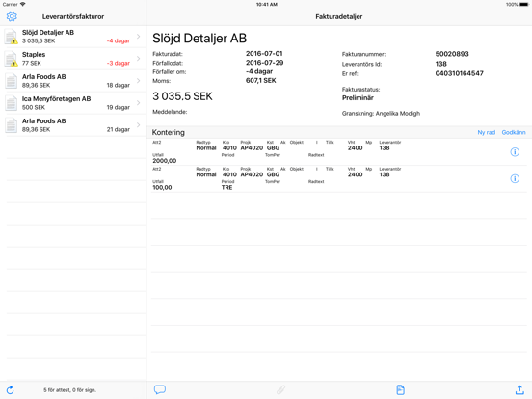Viewport: 532px width, 399px height.
Task: Open chevron for Ica Menyföretagen AB
Action: [x=139, y=103]
